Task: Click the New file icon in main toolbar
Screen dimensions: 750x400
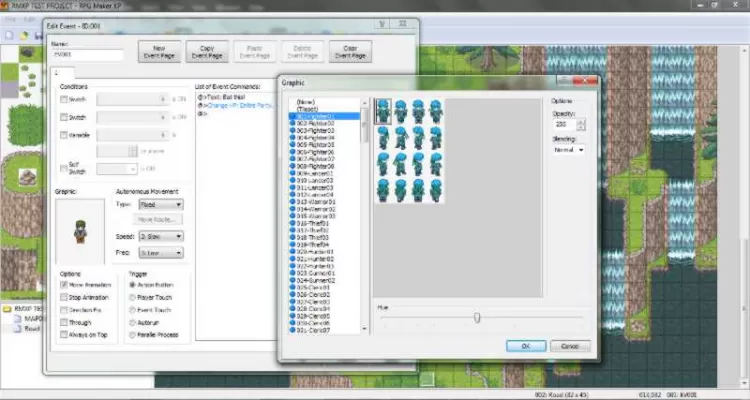Action: [9, 34]
